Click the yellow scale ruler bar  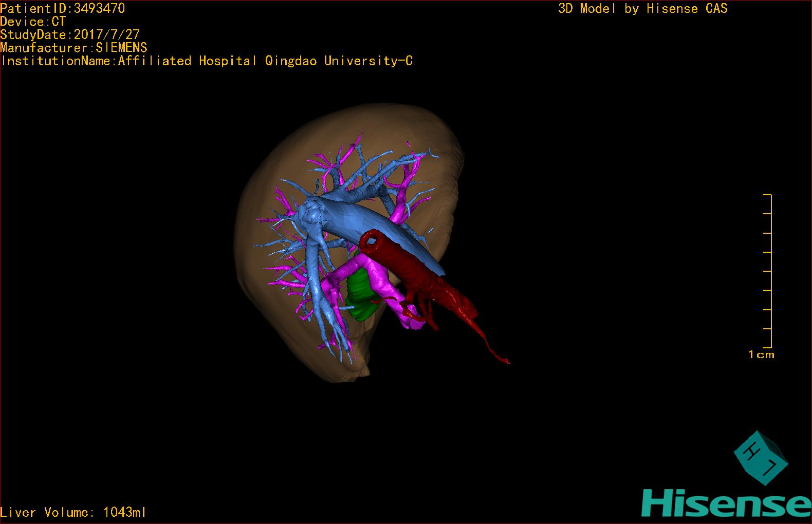(770, 271)
